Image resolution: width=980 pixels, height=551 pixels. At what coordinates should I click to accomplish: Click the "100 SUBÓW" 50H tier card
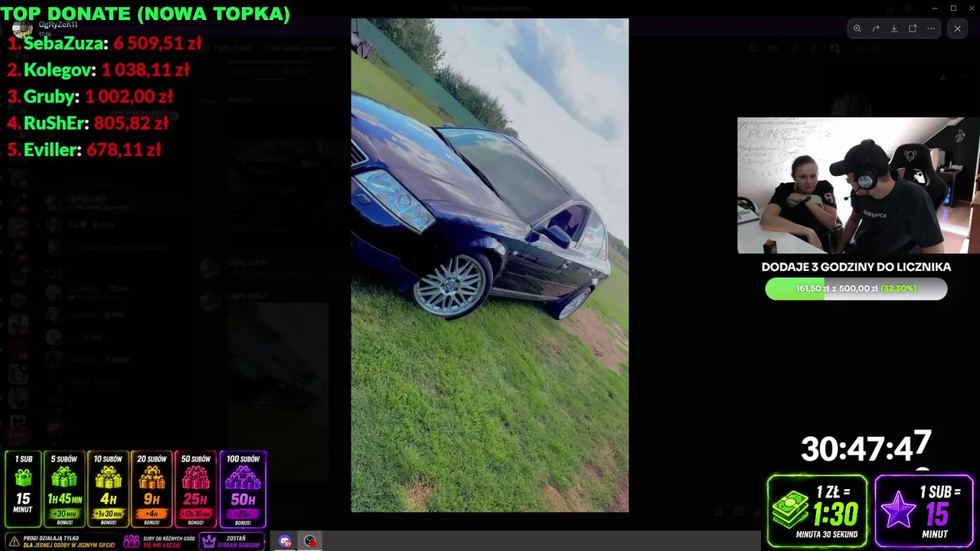click(x=243, y=489)
